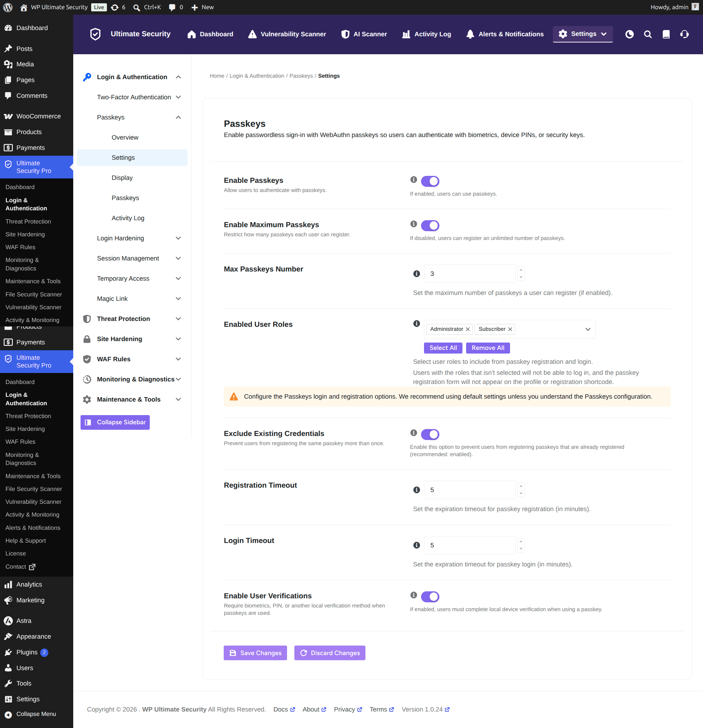
Task: Toggle the Enable Maximum Passkeys switch
Action: [x=430, y=225]
